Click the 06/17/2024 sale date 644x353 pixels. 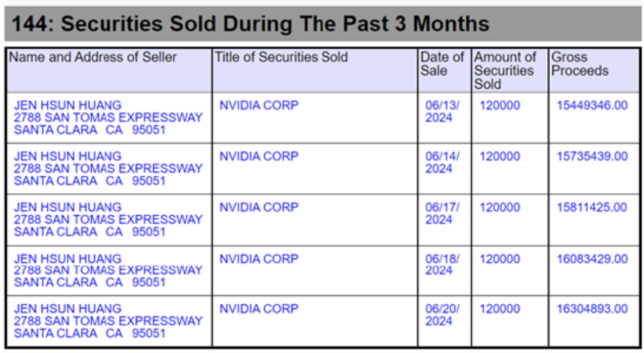(442, 213)
